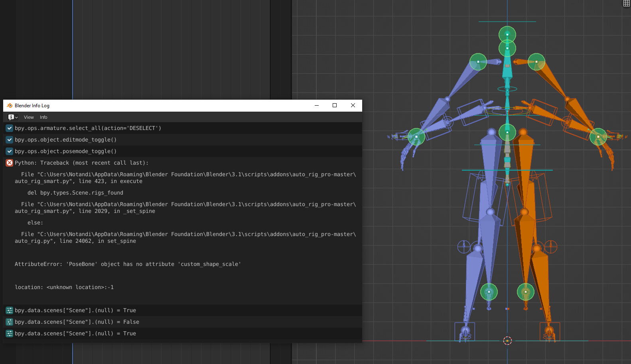Image resolution: width=631 pixels, height=364 pixels.
Task: Select the green hand marker on the orange arm
Action: (x=598, y=137)
